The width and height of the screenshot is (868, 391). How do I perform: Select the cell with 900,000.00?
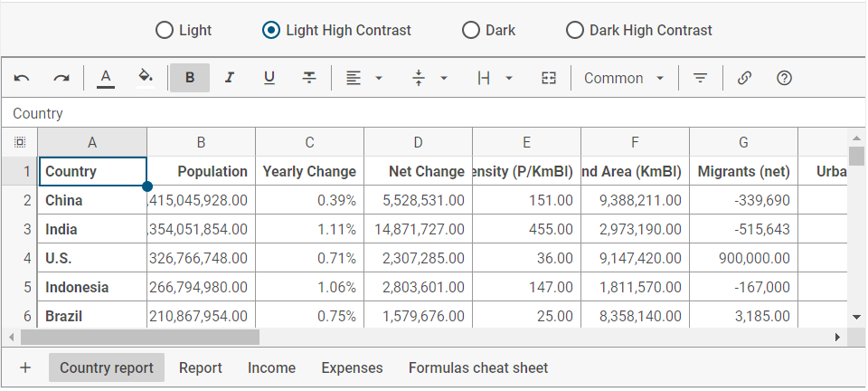coord(743,258)
